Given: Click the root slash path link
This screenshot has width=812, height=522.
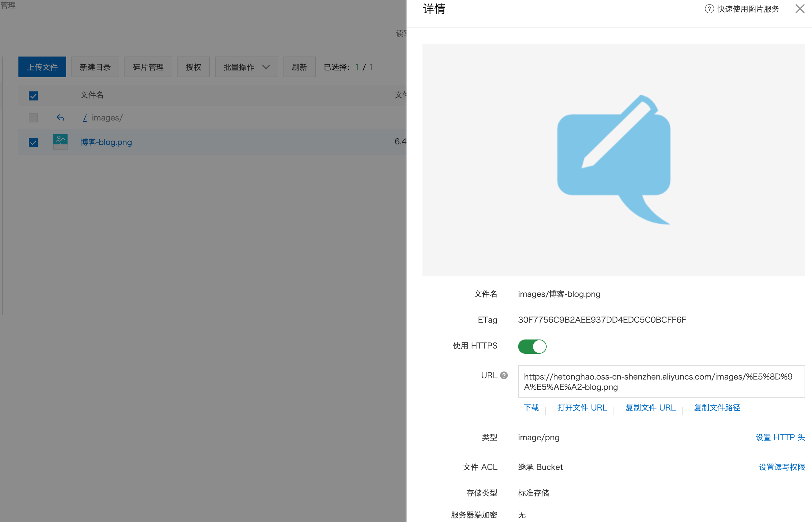Looking at the screenshot, I should pyautogui.click(x=85, y=118).
